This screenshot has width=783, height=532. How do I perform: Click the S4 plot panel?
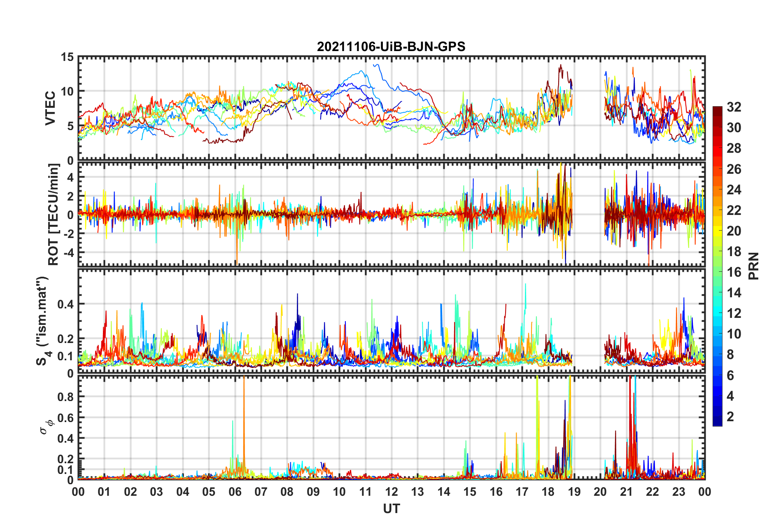[x=391, y=321]
